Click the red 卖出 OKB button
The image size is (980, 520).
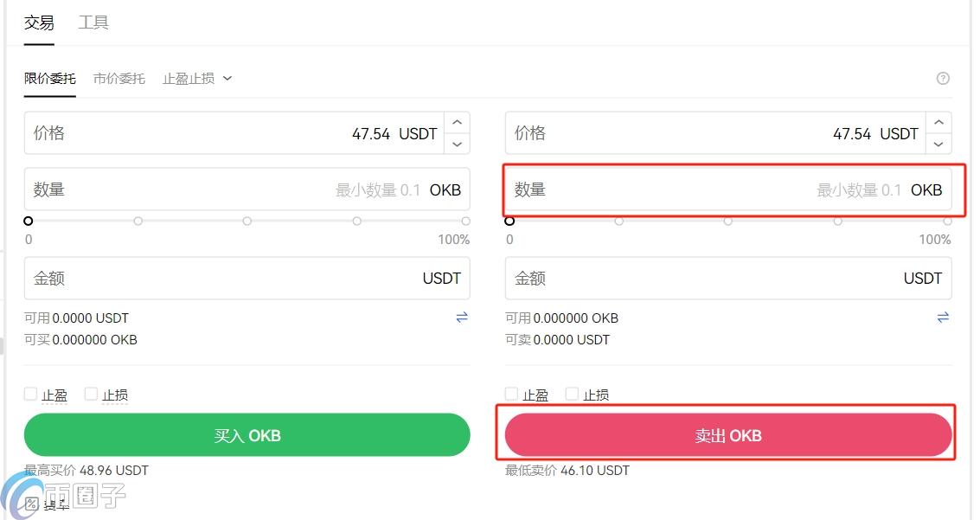click(728, 435)
